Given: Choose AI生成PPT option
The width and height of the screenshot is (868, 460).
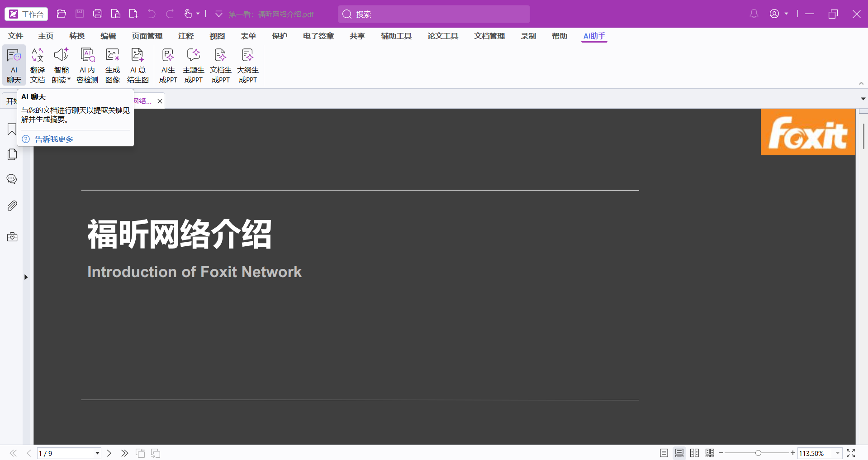Looking at the screenshot, I should click(x=168, y=66).
